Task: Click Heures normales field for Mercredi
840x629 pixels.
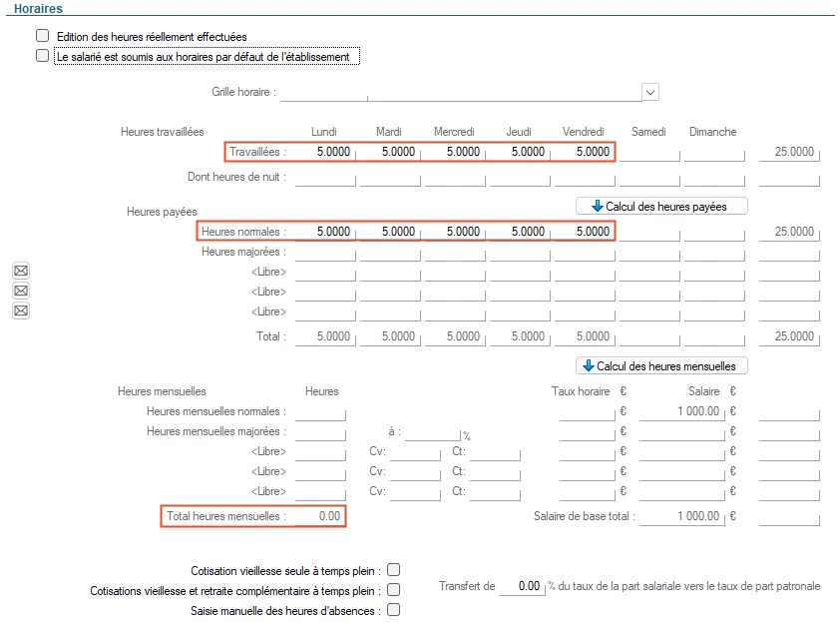Action: pyautogui.click(x=455, y=232)
